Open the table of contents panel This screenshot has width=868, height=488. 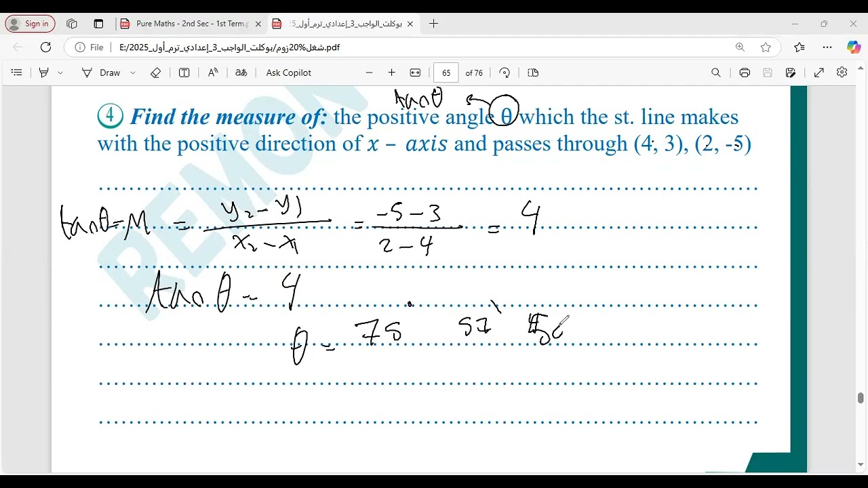pyautogui.click(x=17, y=73)
